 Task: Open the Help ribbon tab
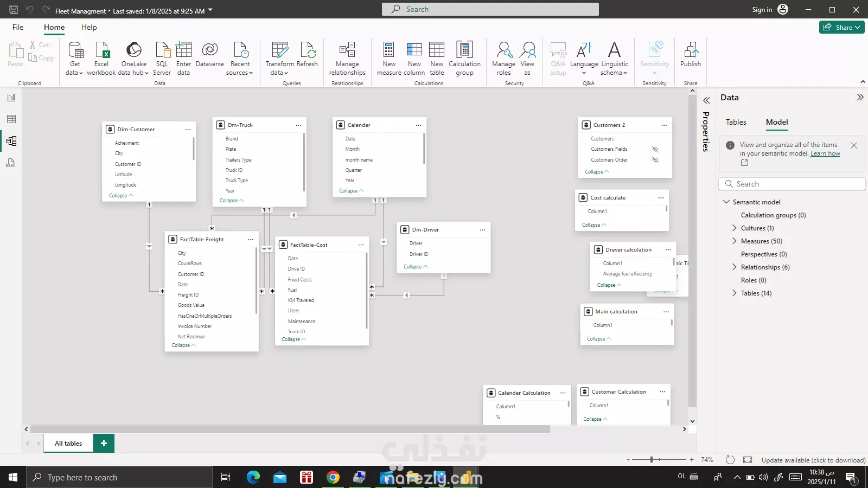89,27
